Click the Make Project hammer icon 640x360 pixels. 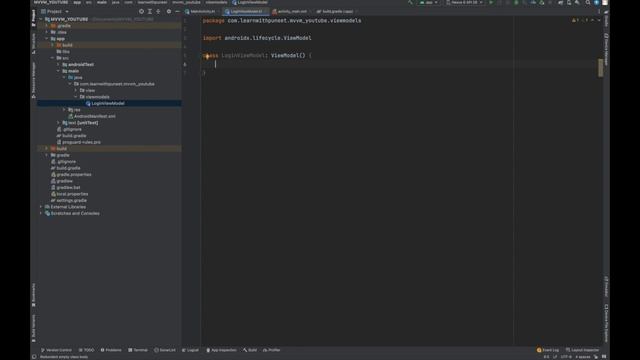(410, 2)
